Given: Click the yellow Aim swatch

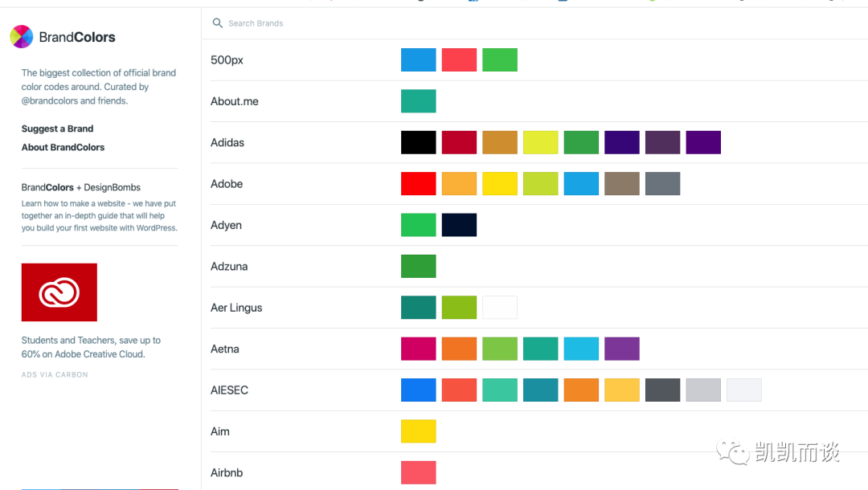Looking at the screenshot, I should click(419, 431).
